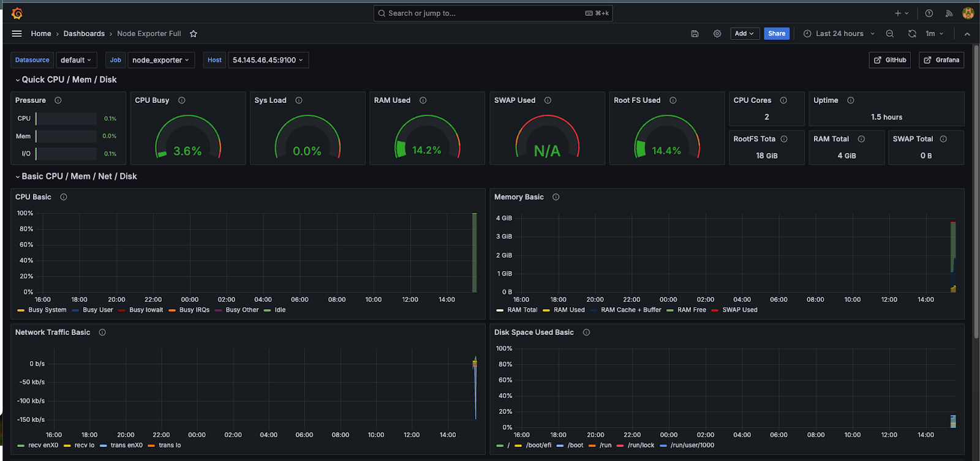
Task: Click info icon next to CPU Cores
Action: [x=783, y=100]
